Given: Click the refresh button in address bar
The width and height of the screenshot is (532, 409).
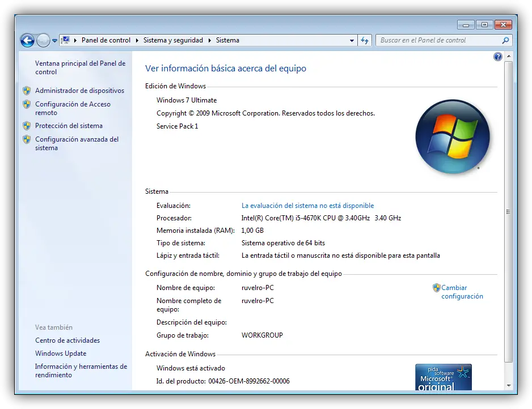Looking at the screenshot, I should click(x=365, y=40).
